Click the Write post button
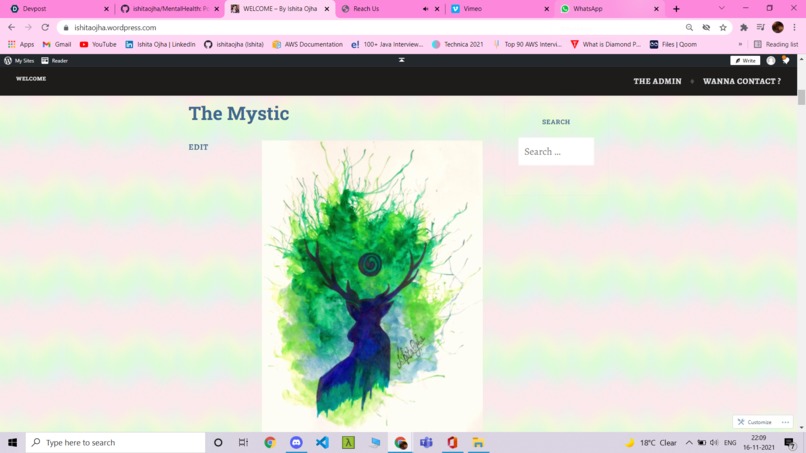The height and width of the screenshot is (453, 806). (x=745, y=61)
